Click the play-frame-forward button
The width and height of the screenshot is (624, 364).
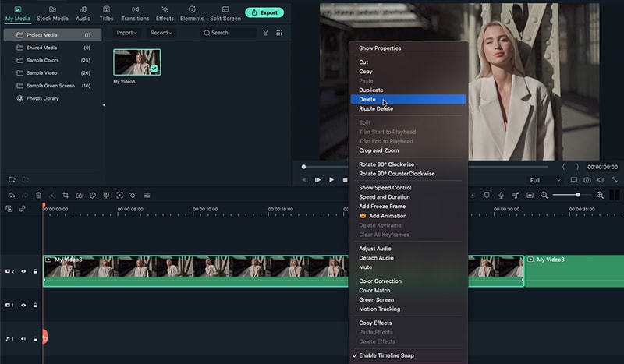coord(317,180)
